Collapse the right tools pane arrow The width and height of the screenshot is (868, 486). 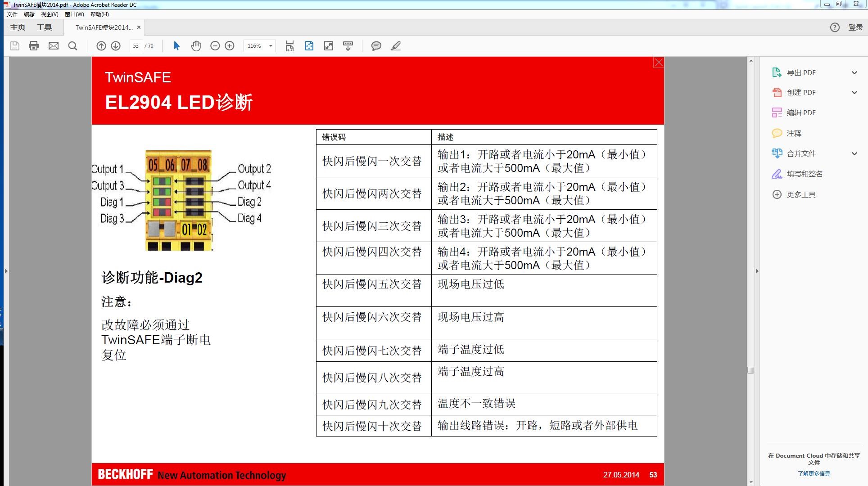(757, 271)
